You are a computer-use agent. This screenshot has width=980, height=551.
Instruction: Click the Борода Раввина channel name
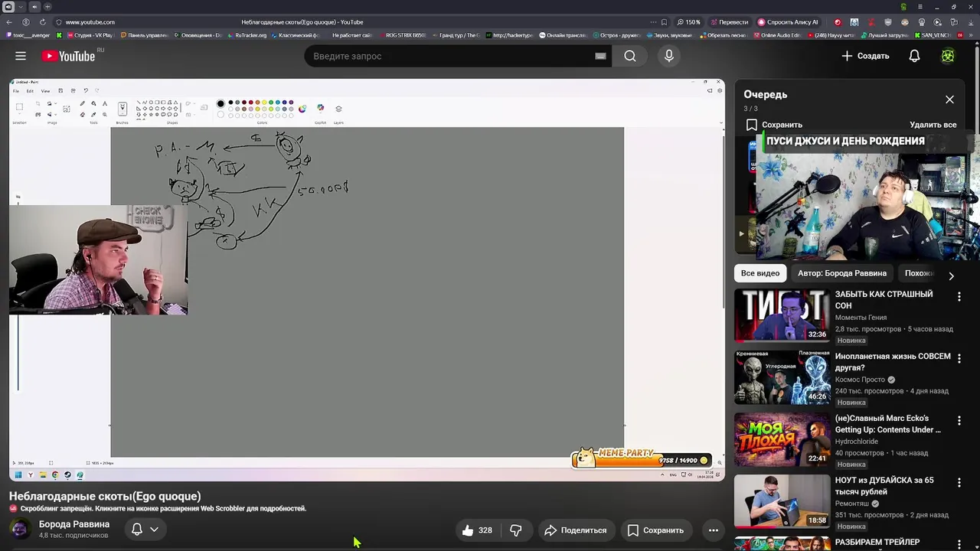point(74,524)
